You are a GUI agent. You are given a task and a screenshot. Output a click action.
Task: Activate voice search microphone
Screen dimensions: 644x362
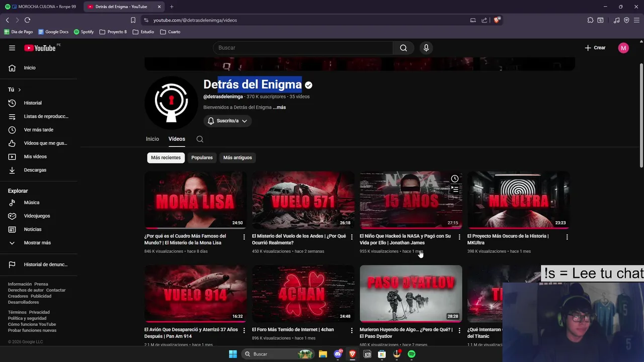(426, 48)
